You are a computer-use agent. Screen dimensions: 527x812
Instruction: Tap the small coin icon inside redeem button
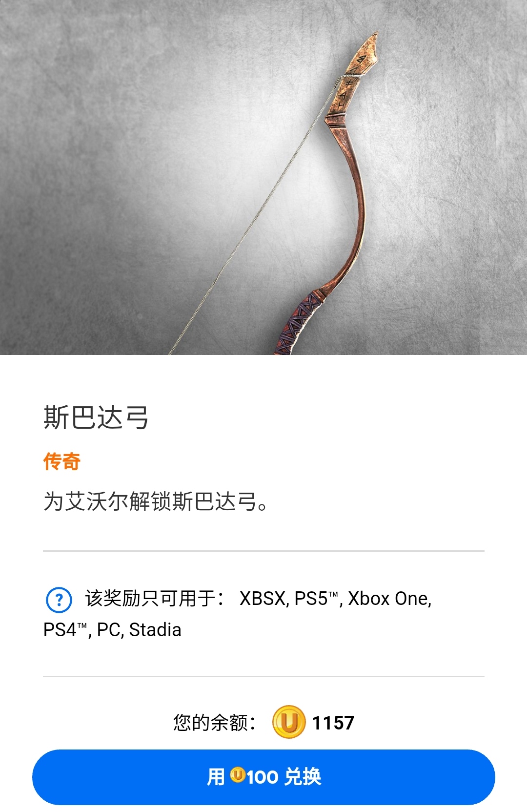[x=238, y=774]
